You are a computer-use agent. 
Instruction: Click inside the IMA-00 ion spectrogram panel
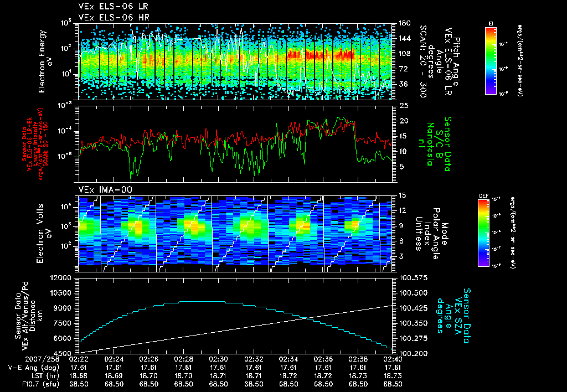point(235,234)
